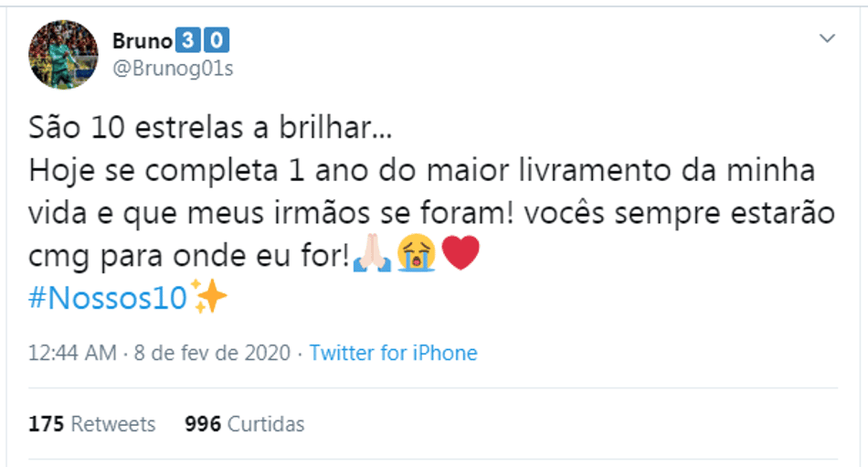
Task: Click the blue number 3 emoji badge
Action: click(187, 40)
